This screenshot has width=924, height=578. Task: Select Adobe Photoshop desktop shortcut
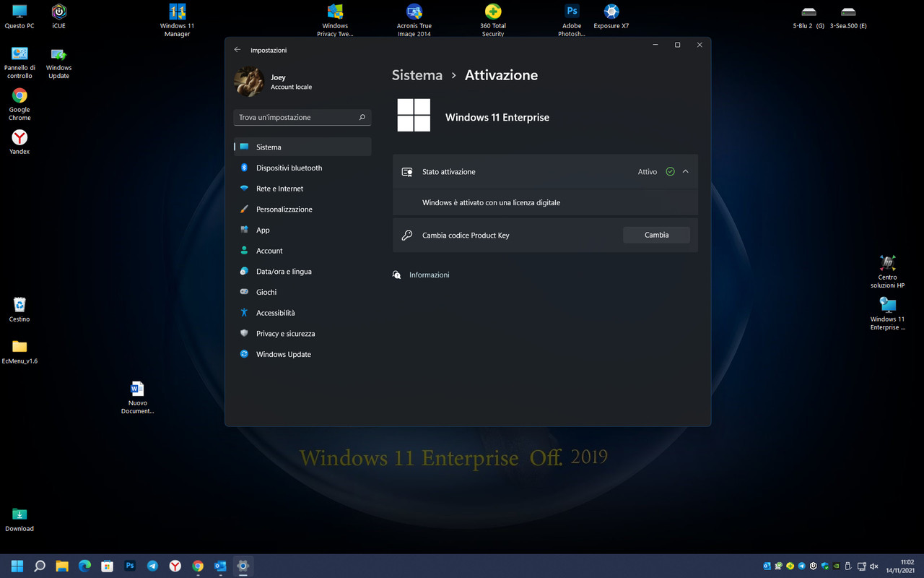tap(572, 20)
